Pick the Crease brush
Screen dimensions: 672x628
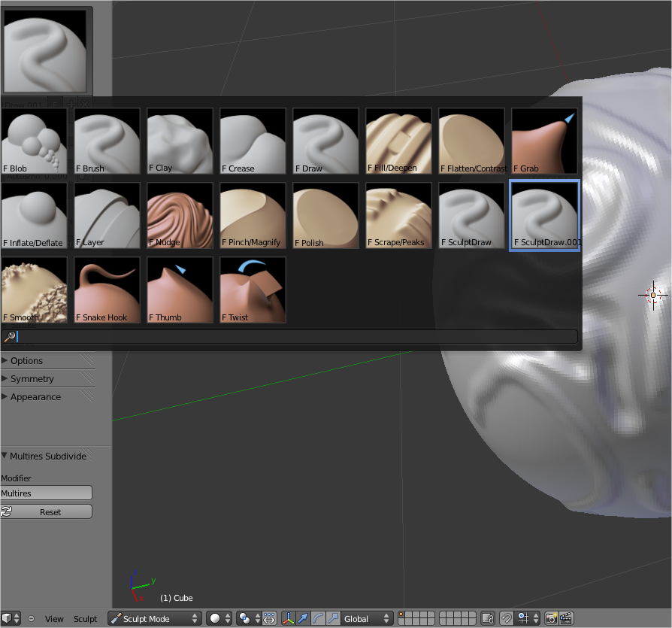[253, 141]
